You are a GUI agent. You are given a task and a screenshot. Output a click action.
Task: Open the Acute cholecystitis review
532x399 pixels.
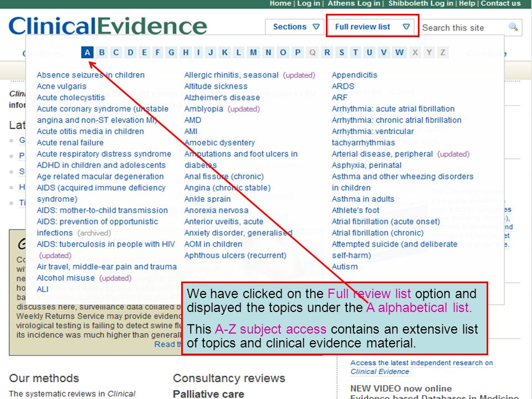71,98
